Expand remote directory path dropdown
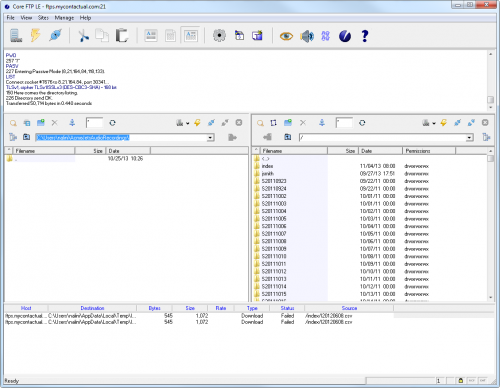Image resolution: width=500 pixels, height=388 pixels. [469, 137]
